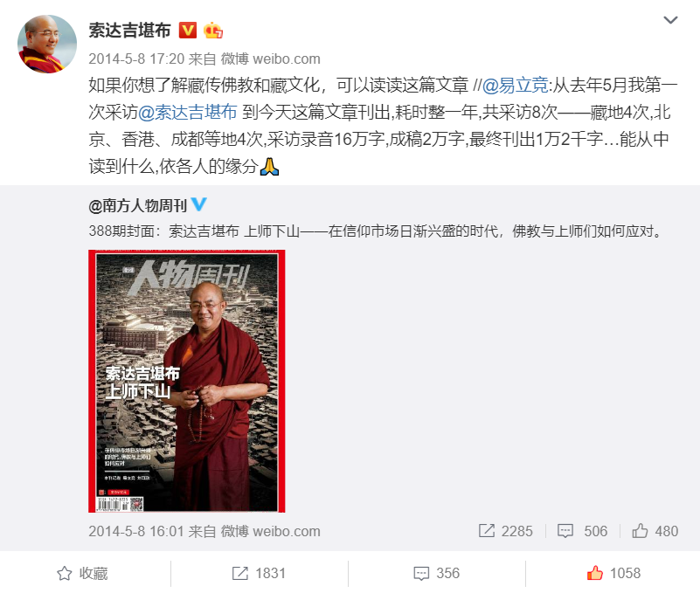700x593 pixels.
Task: Like the original post with 480 likes
Action: coord(655,531)
